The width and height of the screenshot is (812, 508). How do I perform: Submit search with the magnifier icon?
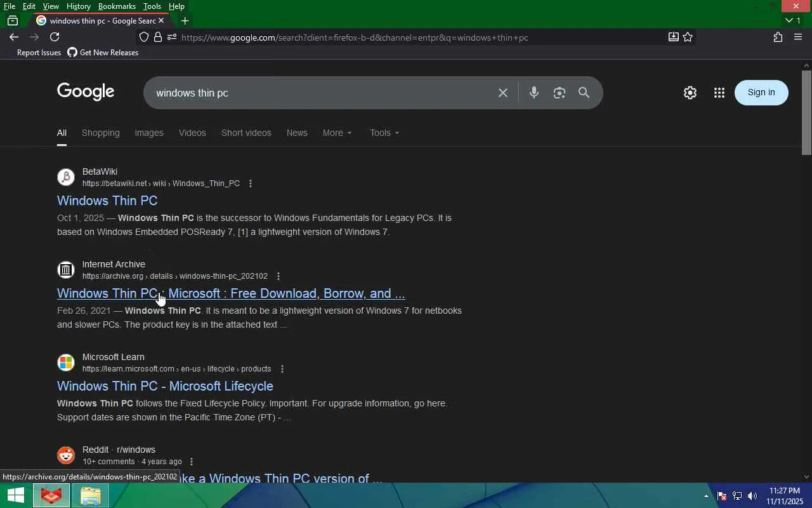click(584, 93)
